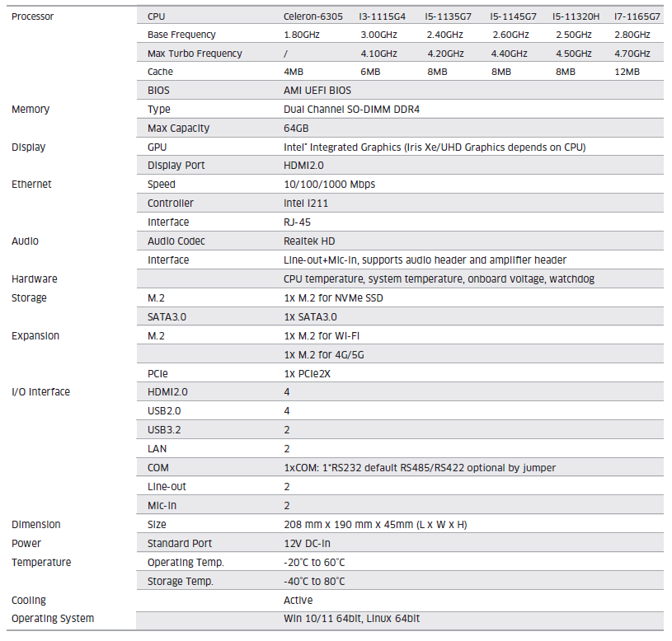Select the Max Turbo Frequency row label
This screenshot has height=641, width=672.
point(195,54)
